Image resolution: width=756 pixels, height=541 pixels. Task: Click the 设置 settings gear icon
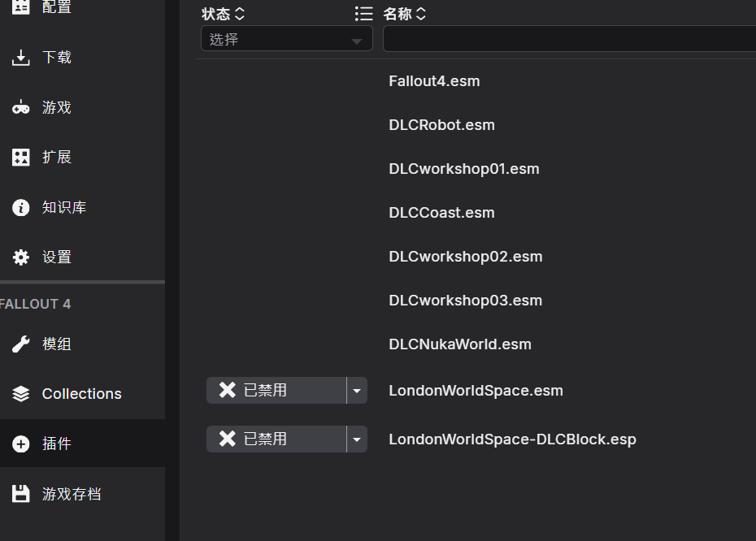click(20, 257)
